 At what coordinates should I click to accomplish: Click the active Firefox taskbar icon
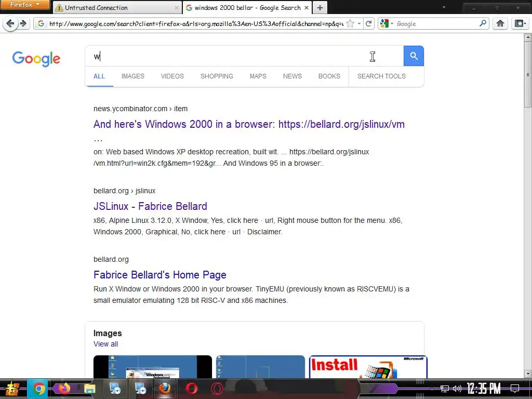click(x=165, y=389)
